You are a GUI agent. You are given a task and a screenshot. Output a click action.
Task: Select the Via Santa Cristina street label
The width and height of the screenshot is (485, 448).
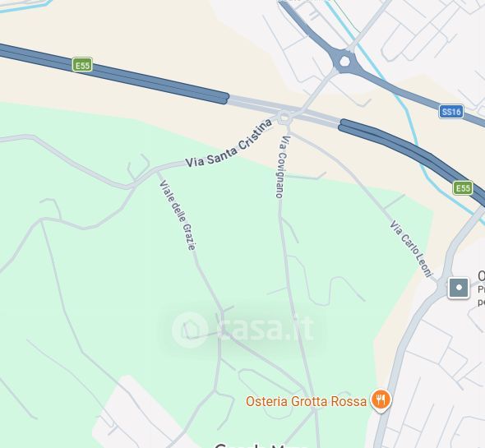point(229,144)
